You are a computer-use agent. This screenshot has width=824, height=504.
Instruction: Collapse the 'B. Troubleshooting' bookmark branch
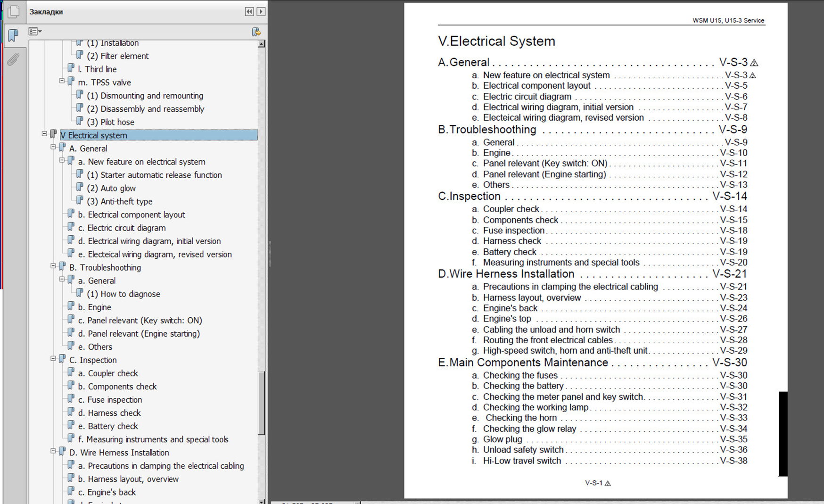53,266
